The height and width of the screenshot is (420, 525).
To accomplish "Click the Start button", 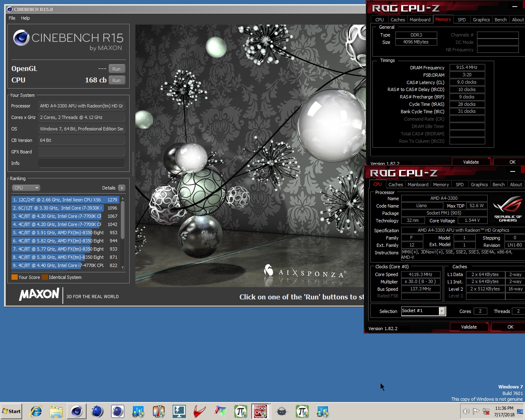I will click(11, 411).
